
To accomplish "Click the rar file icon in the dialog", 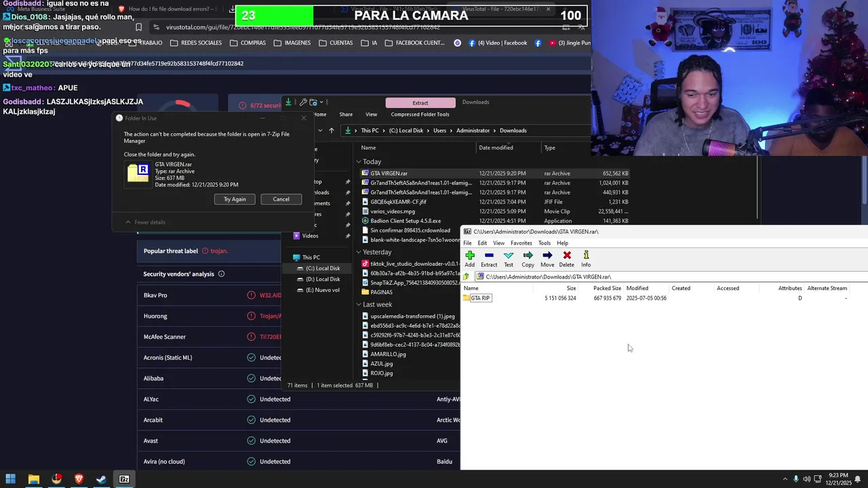I will coord(138,174).
